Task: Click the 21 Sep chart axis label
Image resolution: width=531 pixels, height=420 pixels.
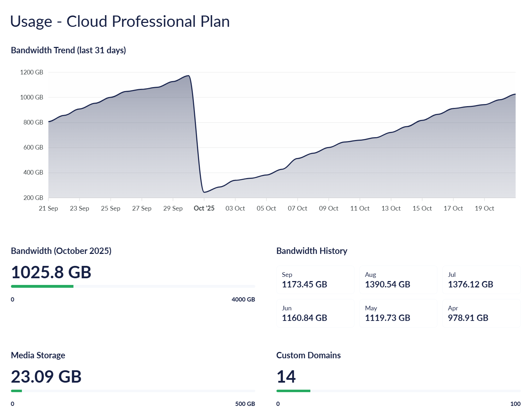Action: click(48, 208)
